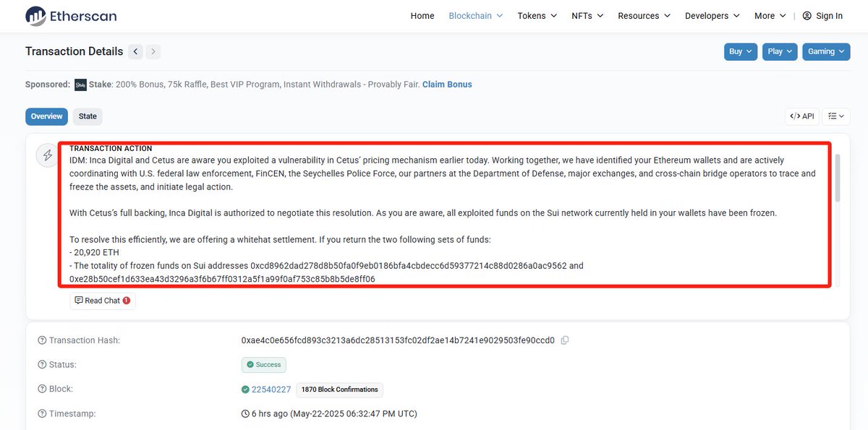
Task: Click the '- 20,920 ETH' line
Action: pyautogui.click(x=94, y=253)
